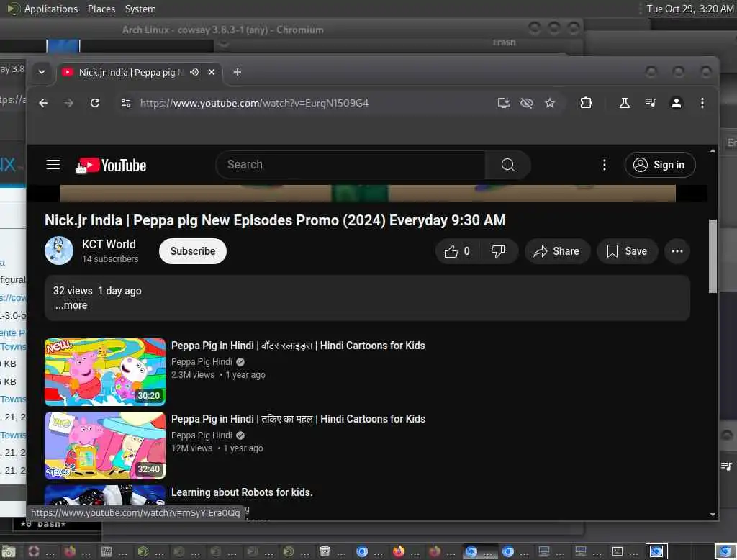Open the Chromium three-dot menu
Image resolution: width=737 pixels, height=560 pixels.
tap(702, 103)
